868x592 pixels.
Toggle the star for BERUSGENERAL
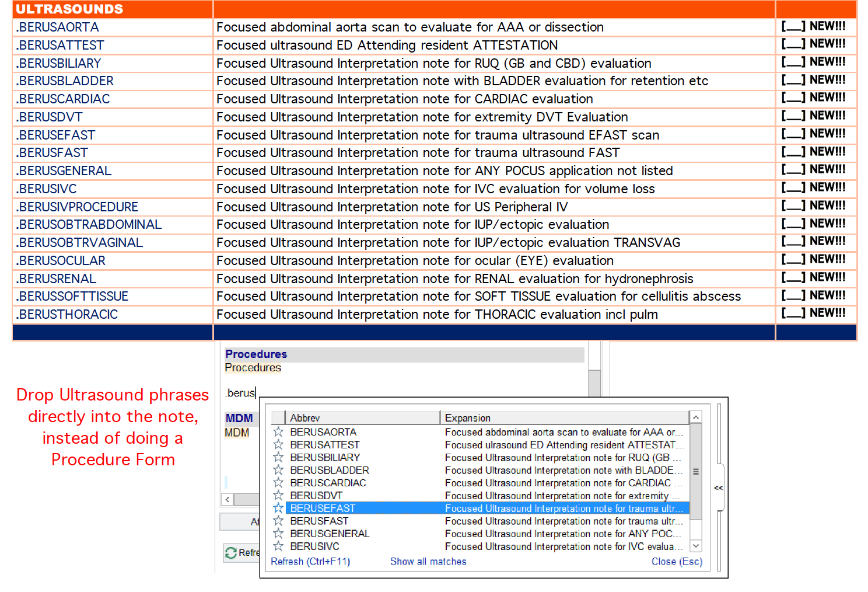(x=278, y=534)
